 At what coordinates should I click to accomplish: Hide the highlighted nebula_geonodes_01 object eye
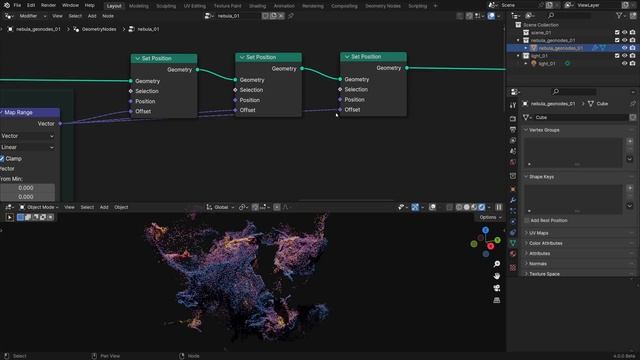click(624, 48)
